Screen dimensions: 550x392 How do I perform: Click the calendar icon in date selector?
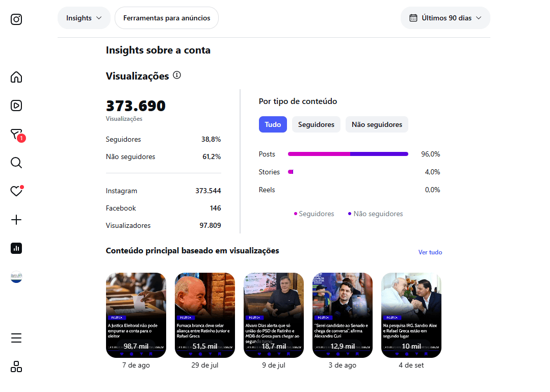[x=413, y=18]
